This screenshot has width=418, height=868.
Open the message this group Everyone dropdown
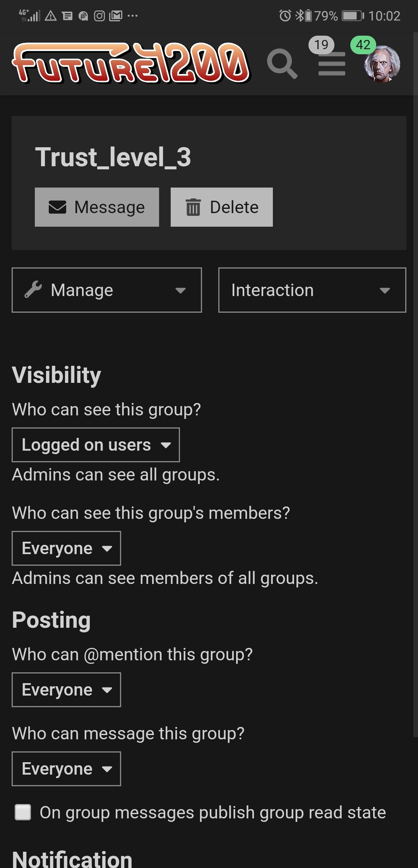(x=66, y=769)
